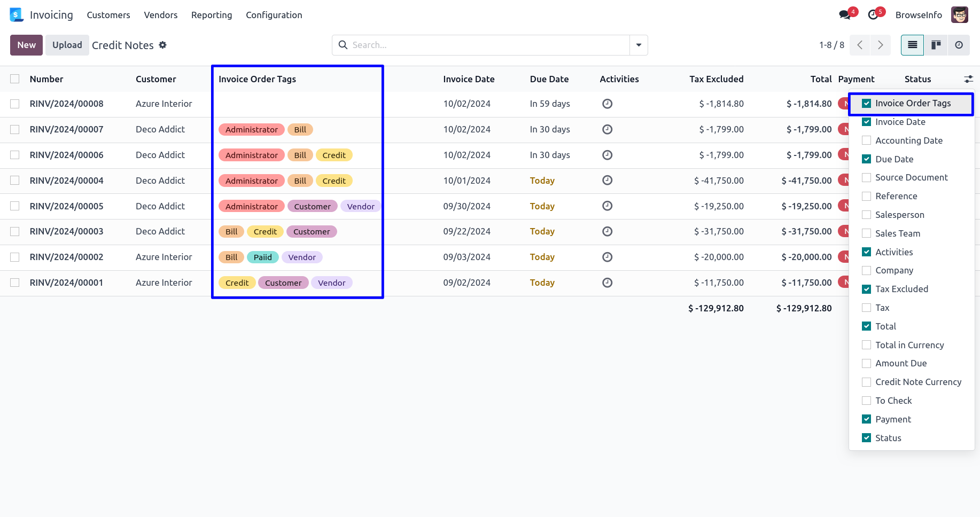
Task: Select the RINV/2024/00005 row checkbox
Action: coord(15,206)
